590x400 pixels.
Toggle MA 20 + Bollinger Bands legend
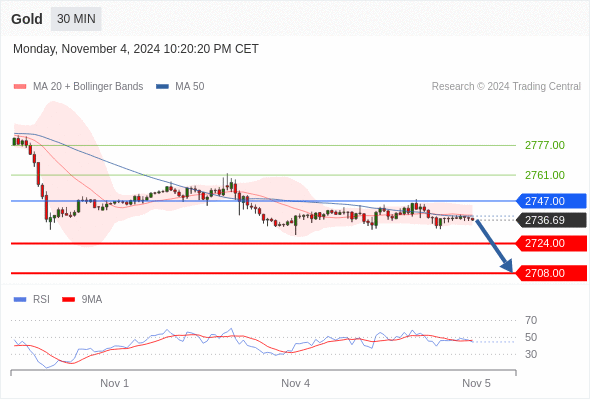(x=78, y=87)
